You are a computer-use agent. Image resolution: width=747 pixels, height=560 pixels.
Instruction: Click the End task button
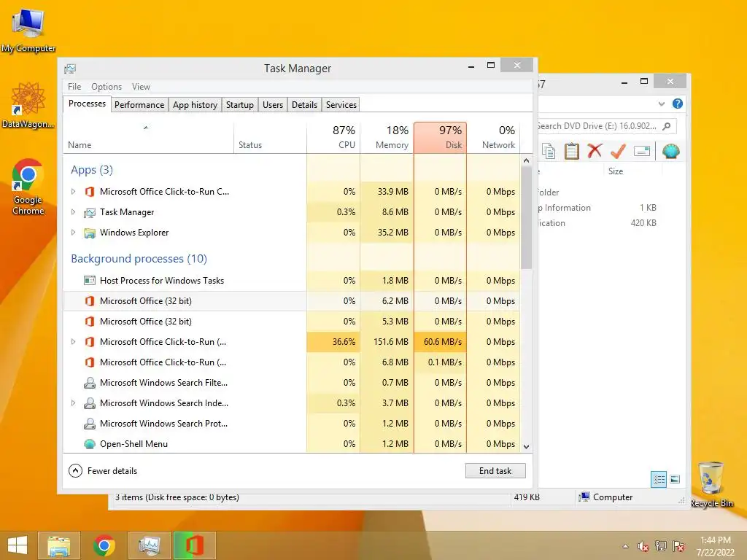(495, 471)
